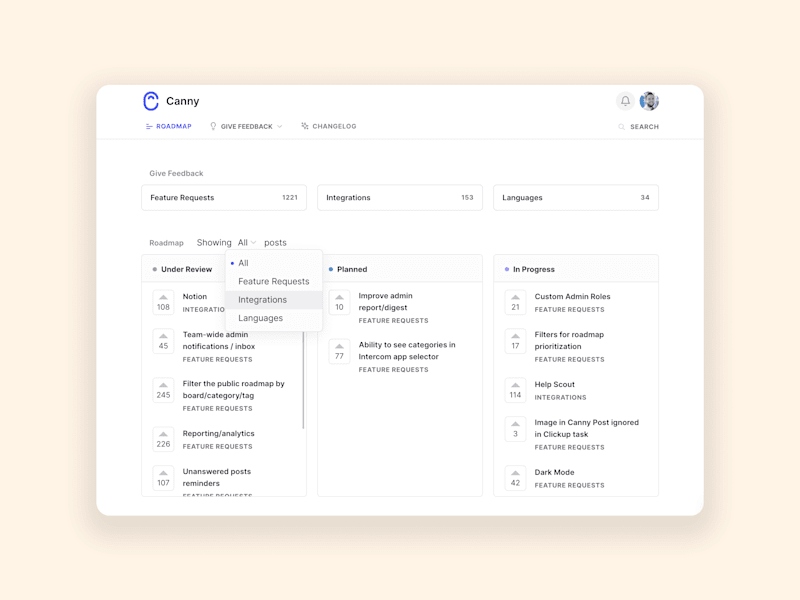Open Ability to see categories post

click(x=407, y=351)
